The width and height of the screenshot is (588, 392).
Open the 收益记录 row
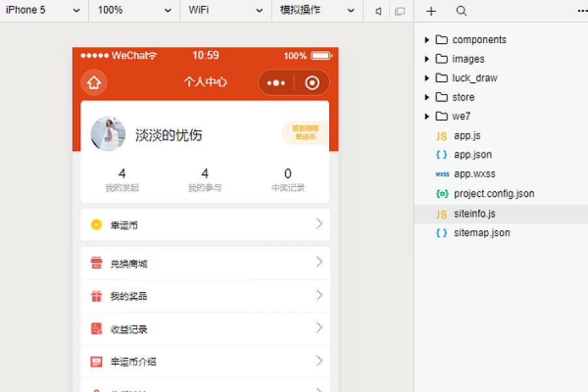[x=205, y=329]
